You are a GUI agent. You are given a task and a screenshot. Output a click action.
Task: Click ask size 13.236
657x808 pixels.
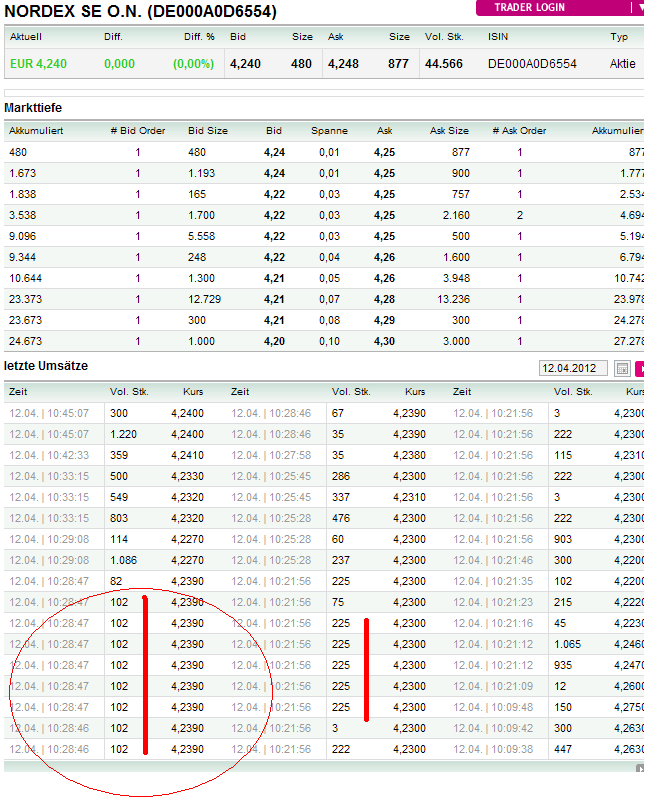tap(453, 299)
